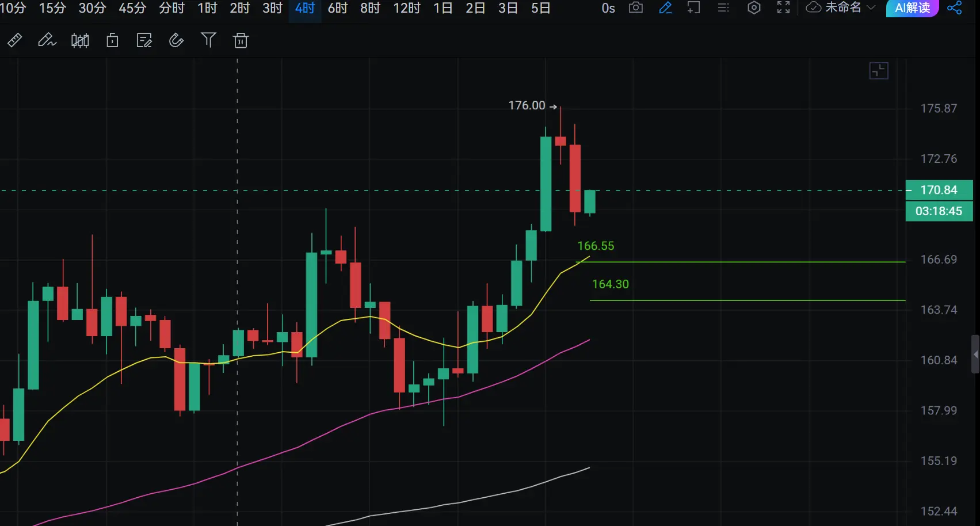The width and height of the screenshot is (980, 526).
Task: Switch to the 15分 timeframe
Action: (52, 8)
